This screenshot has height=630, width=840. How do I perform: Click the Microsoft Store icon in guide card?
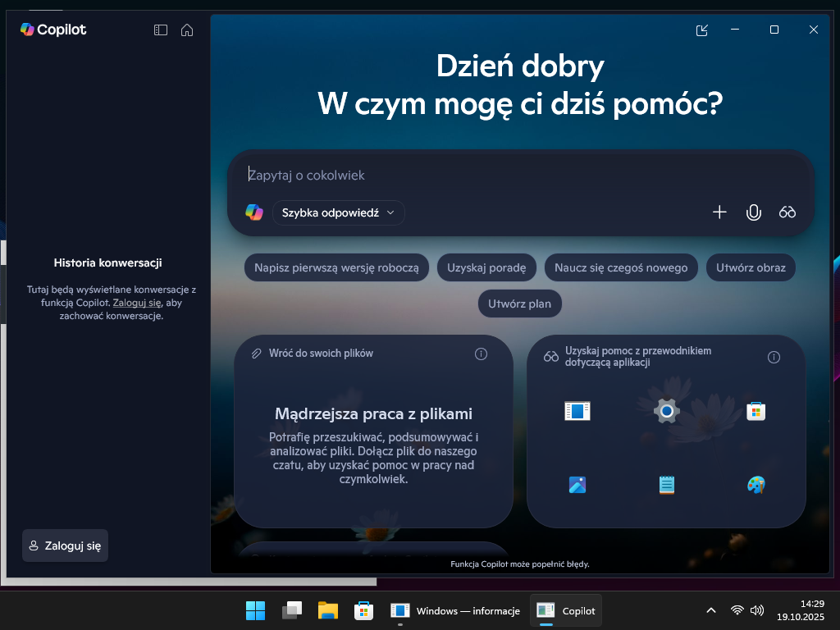[756, 410]
